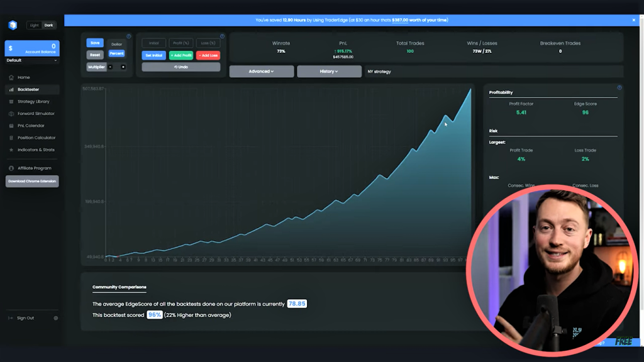Click the Indicators & Strats star icon
Image resolution: width=644 pixels, height=362 pixels.
[x=11, y=150]
